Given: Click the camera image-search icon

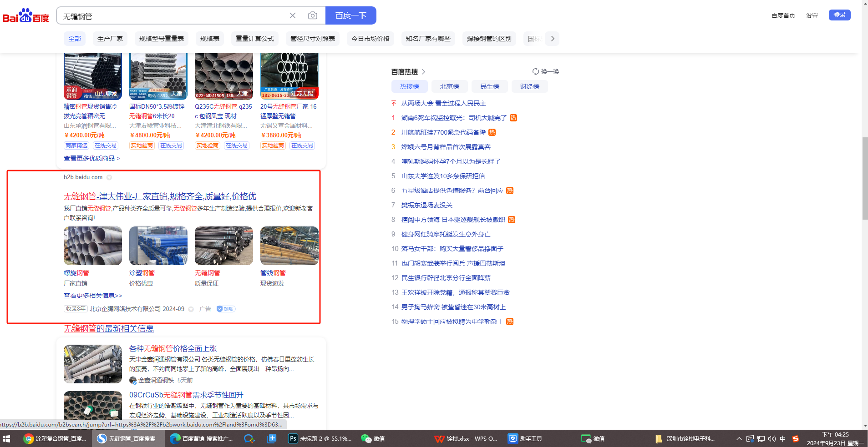Looking at the screenshot, I should coord(312,16).
